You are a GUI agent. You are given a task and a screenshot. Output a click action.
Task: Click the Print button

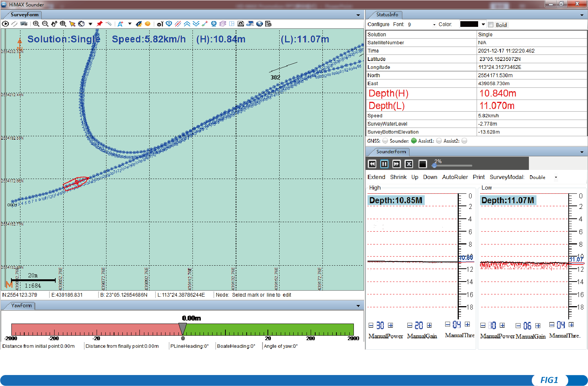[479, 177]
